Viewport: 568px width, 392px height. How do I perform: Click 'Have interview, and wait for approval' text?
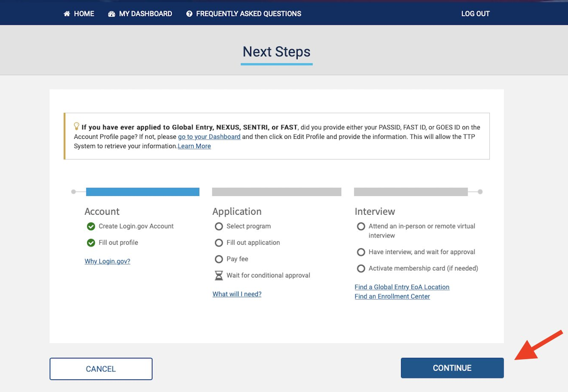point(422,252)
